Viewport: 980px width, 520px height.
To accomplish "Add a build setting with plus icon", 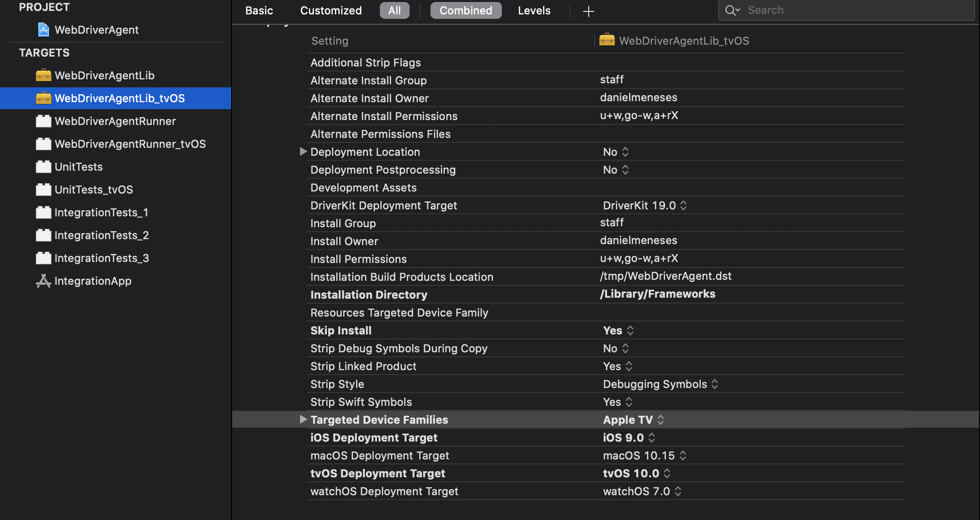I will coord(589,11).
